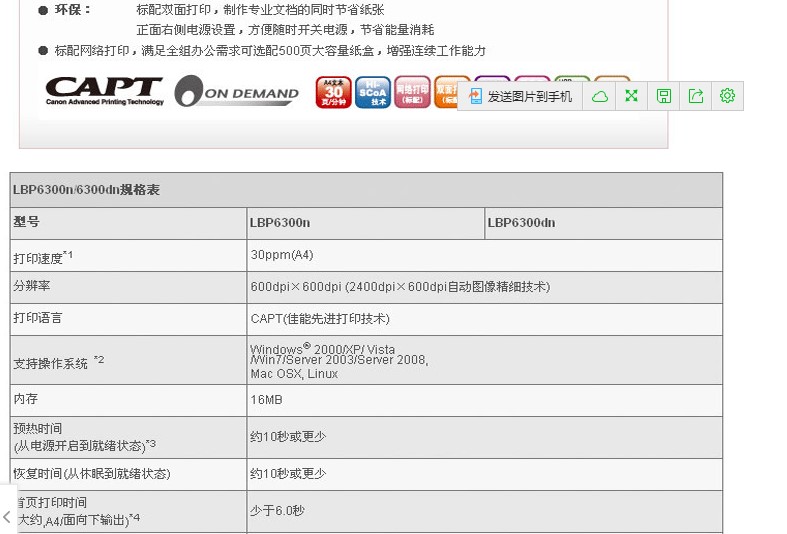Screen dimensions: 787x534
Task: Click the cloud save icon
Action: point(599,96)
